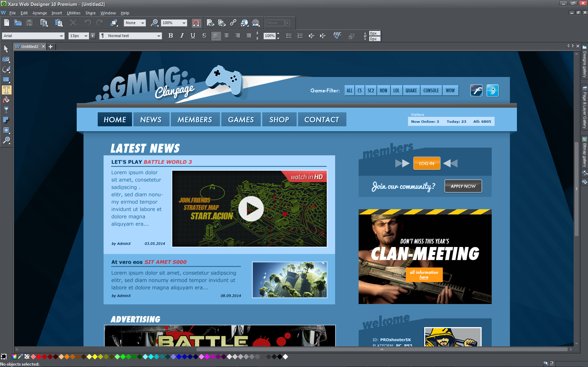Viewport: 588px width, 367px height.
Task: Choose the Fill tool paint bucket
Action: tap(6, 100)
